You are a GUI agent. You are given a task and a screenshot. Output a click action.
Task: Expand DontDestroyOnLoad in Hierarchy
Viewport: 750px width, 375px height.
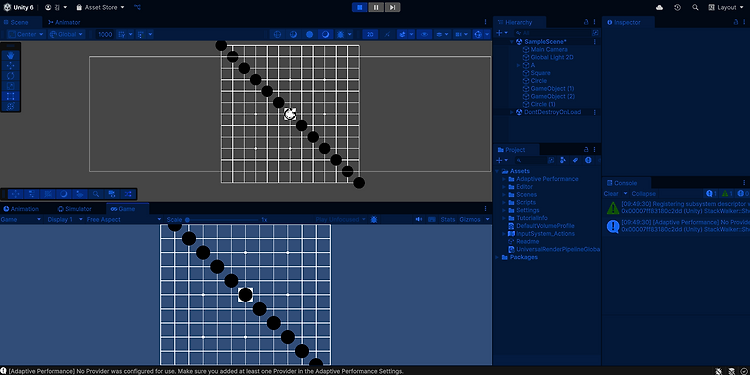coord(512,112)
